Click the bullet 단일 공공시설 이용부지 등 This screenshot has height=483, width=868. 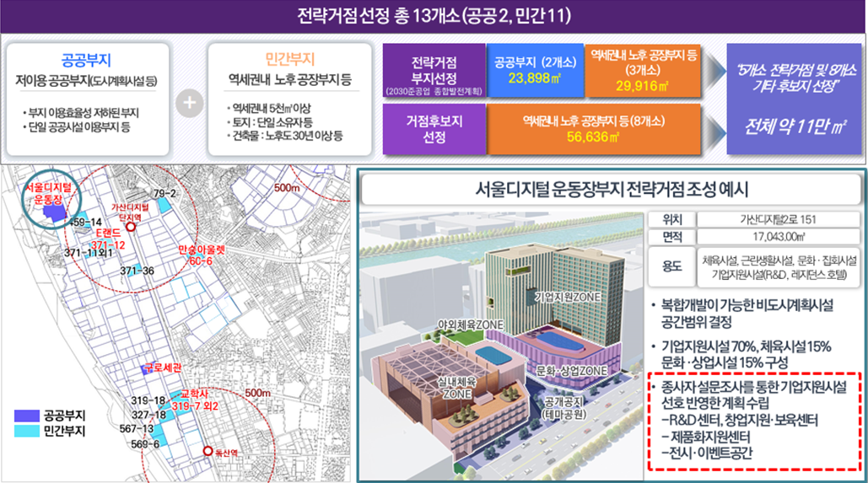pos(77,127)
